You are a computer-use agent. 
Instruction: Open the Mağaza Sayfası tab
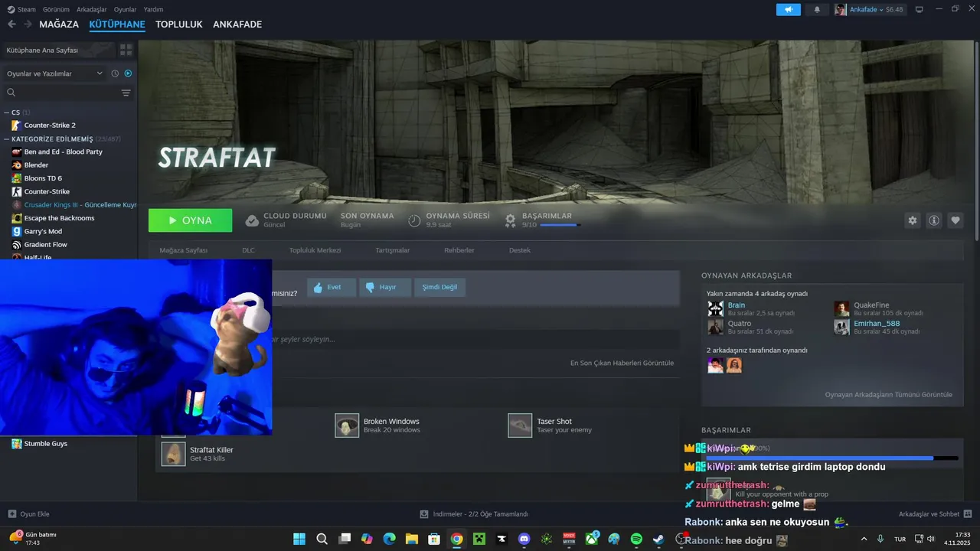(184, 250)
